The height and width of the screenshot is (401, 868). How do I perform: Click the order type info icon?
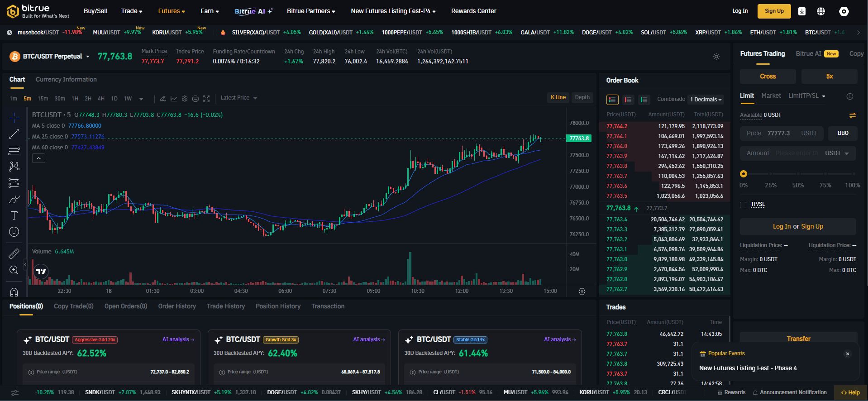(x=850, y=96)
